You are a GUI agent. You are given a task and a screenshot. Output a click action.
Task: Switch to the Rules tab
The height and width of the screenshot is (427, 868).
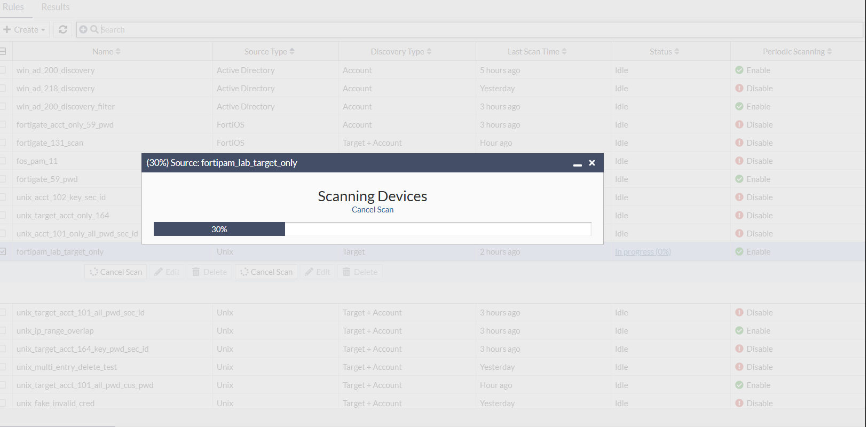(13, 7)
